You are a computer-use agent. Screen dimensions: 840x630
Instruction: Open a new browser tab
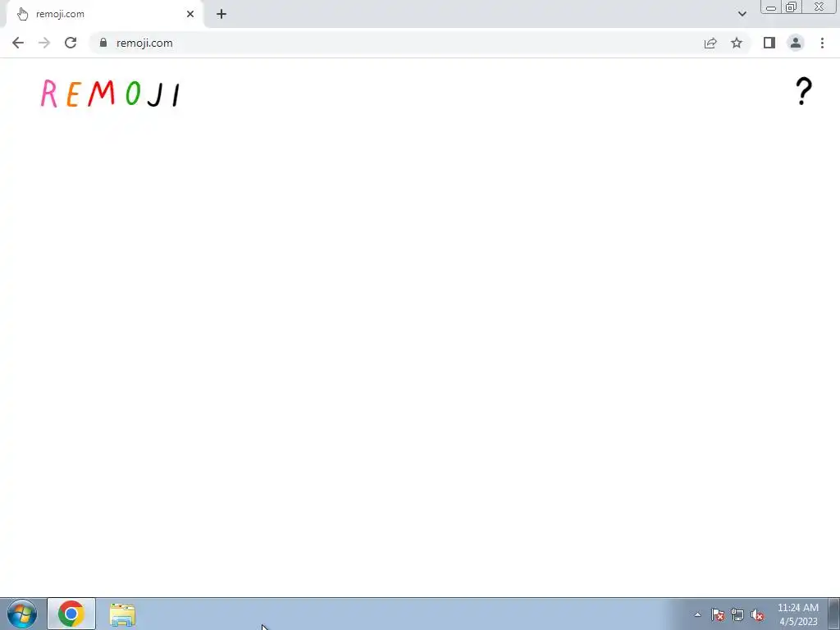coord(221,14)
